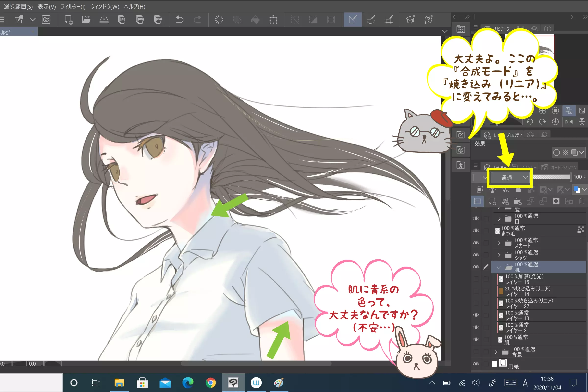Click the Help question-mark toolbar icon
The width and height of the screenshot is (588, 392).
(x=428, y=19)
